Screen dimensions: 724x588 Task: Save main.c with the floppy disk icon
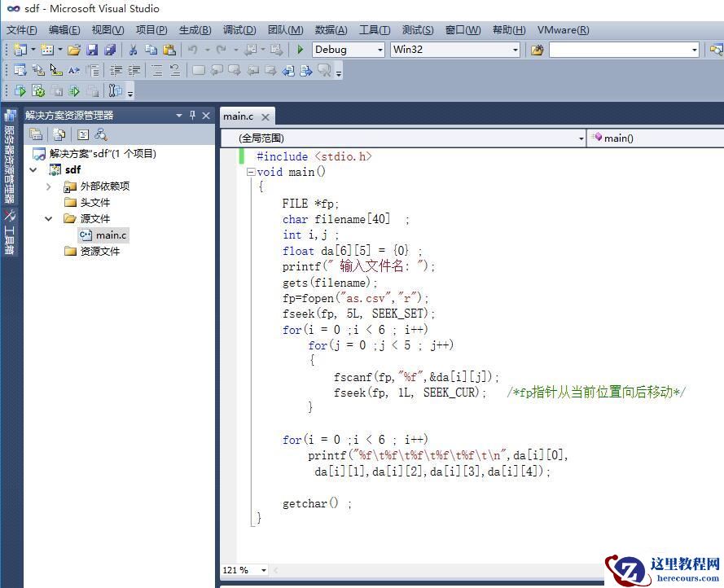[x=92, y=50]
